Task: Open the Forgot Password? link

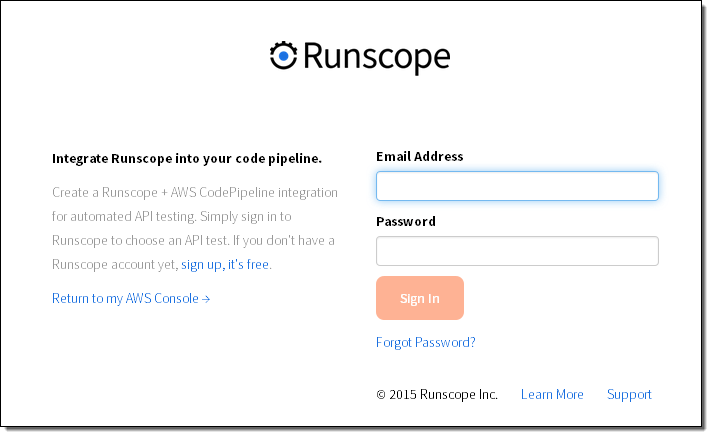Action: (425, 342)
